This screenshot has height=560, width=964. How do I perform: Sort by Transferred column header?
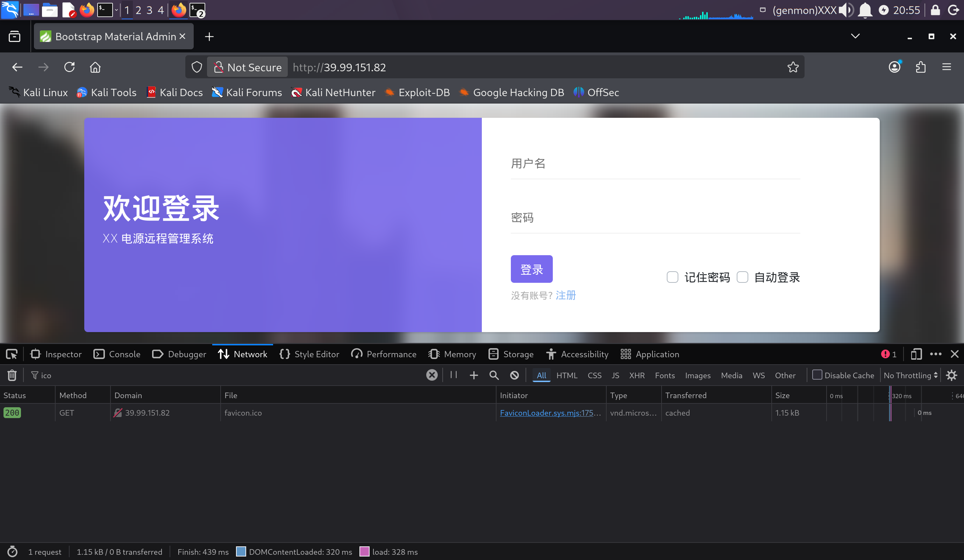716,395
